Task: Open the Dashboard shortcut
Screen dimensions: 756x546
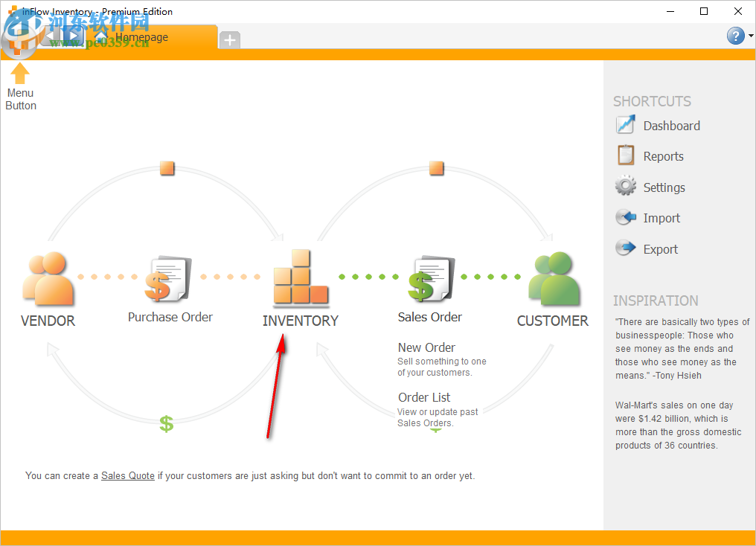Action: tap(658, 125)
